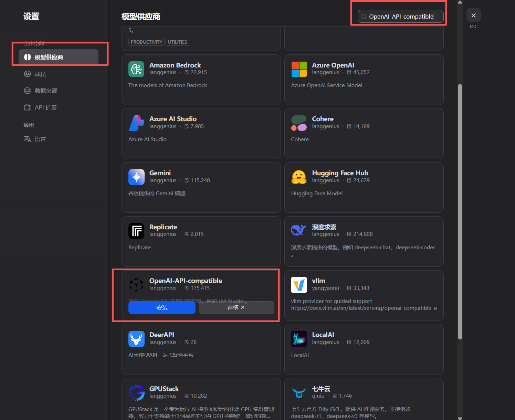
Task: Select the 深度求索 card title
Action: tap(324, 227)
